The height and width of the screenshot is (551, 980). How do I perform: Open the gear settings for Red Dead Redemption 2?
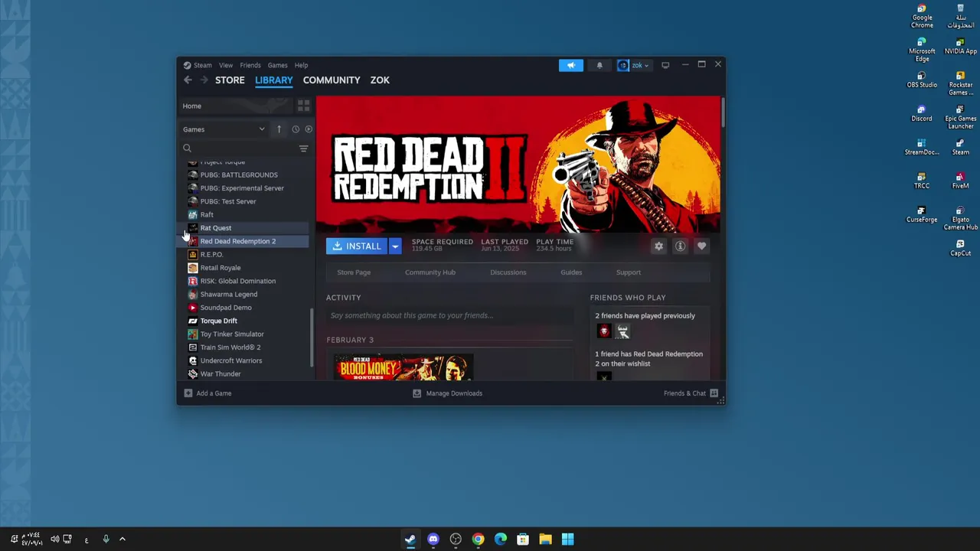658,246
